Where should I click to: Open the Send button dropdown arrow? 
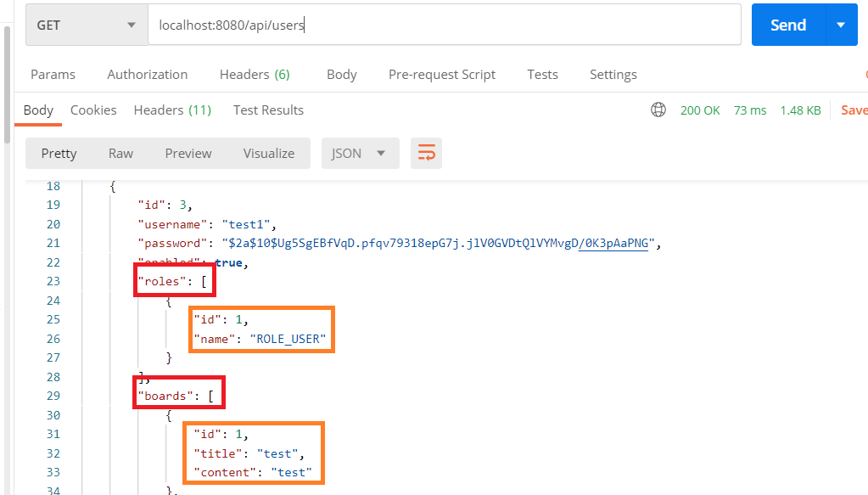point(841,25)
